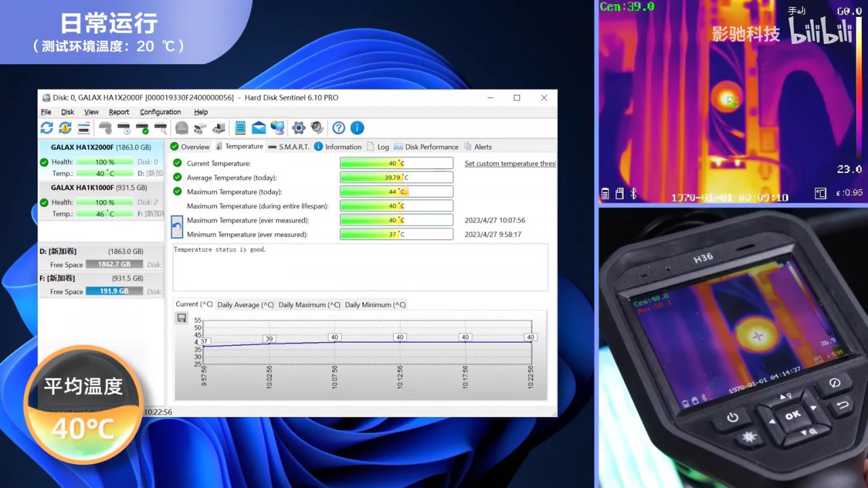Click the 1862.7 GB free space bar

(114, 264)
